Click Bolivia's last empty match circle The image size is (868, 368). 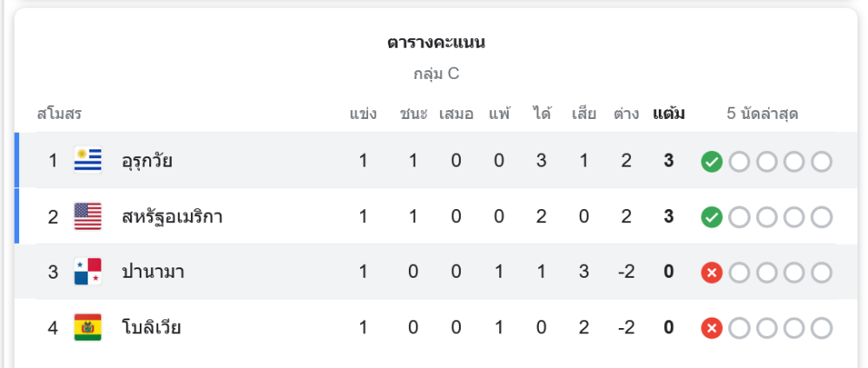click(x=821, y=328)
